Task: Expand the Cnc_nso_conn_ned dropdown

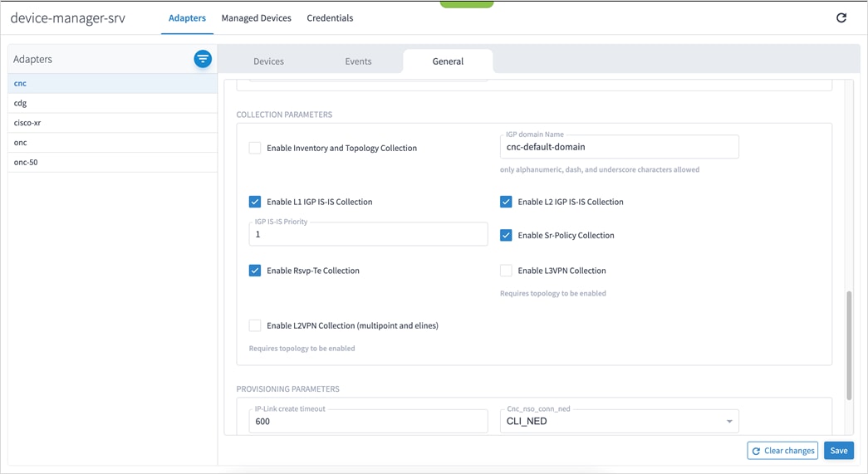Action: pyautogui.click(x=729, y=422)
